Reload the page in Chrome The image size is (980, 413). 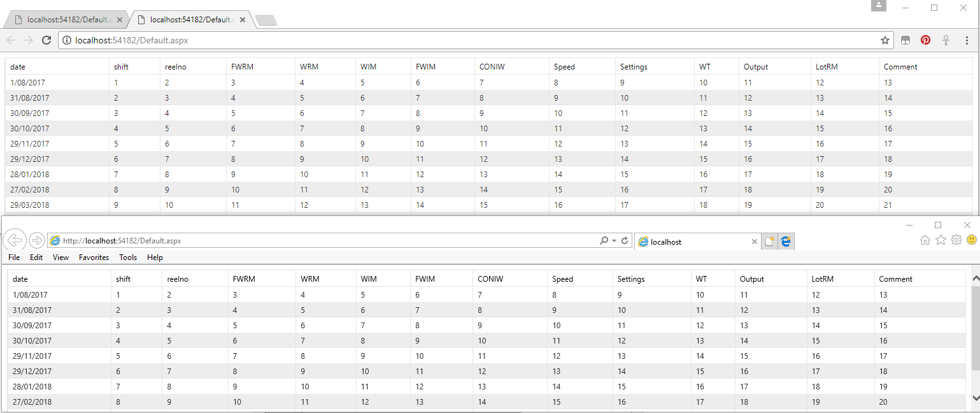pos(46,40)
